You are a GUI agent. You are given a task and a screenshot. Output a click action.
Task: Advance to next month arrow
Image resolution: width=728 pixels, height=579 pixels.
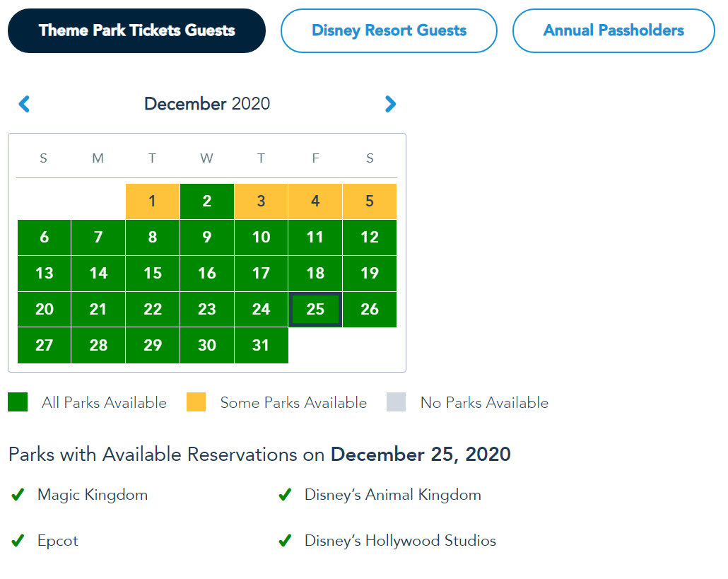click(390, 105)
